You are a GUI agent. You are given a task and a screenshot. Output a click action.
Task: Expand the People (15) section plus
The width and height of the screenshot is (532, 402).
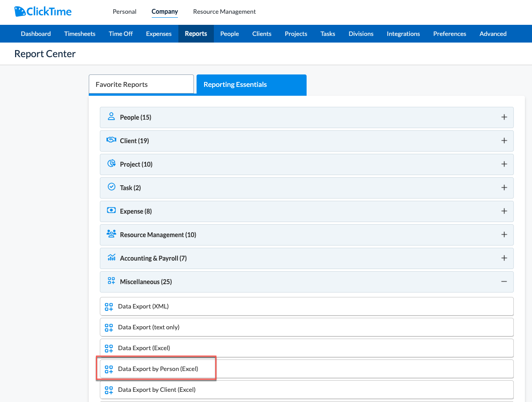coord(504,117)
